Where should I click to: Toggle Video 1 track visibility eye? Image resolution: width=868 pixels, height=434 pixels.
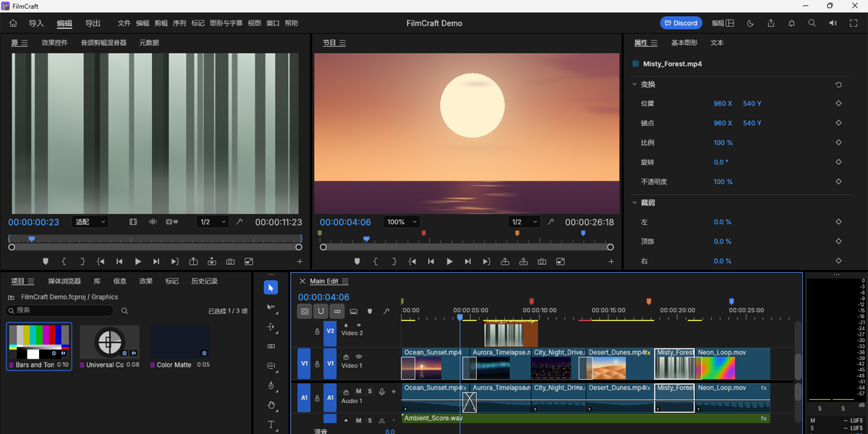pyautogui.click(x=359, y=357)
